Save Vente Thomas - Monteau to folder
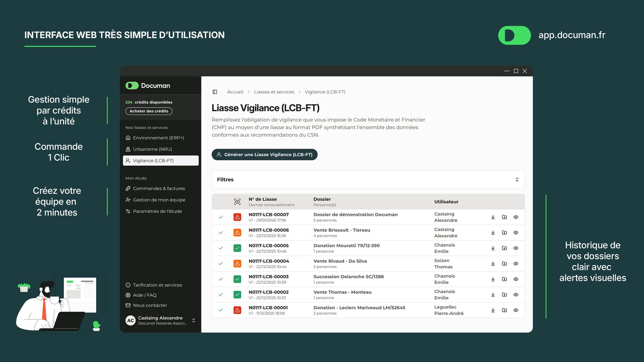Image resolution: width=644 pixels, height=362 pixels. [504, 295]
